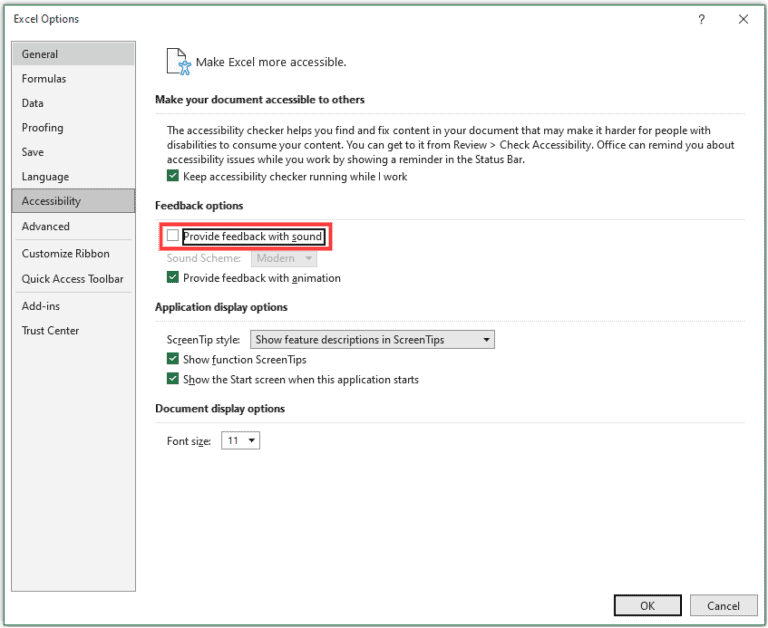Screen dimensions: 768x628
Task: Confirm changes with the OK button
Action: pos(648,605)
